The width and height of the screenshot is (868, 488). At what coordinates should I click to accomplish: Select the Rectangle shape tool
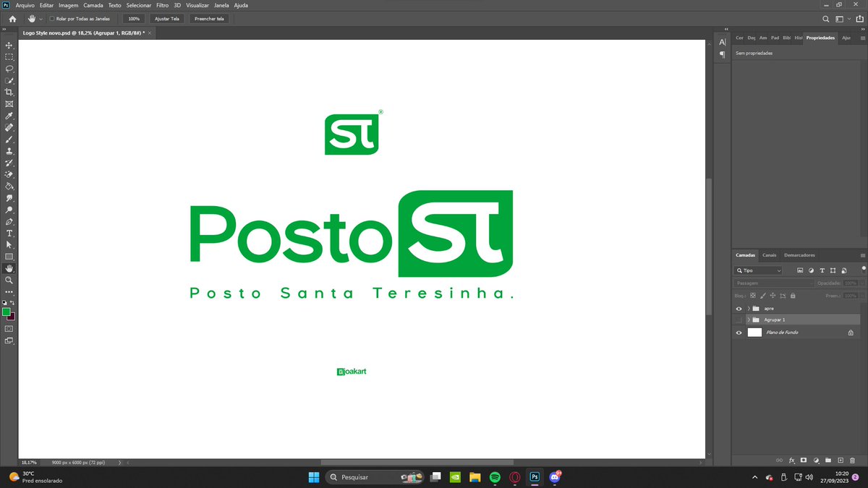click(9, 257)
